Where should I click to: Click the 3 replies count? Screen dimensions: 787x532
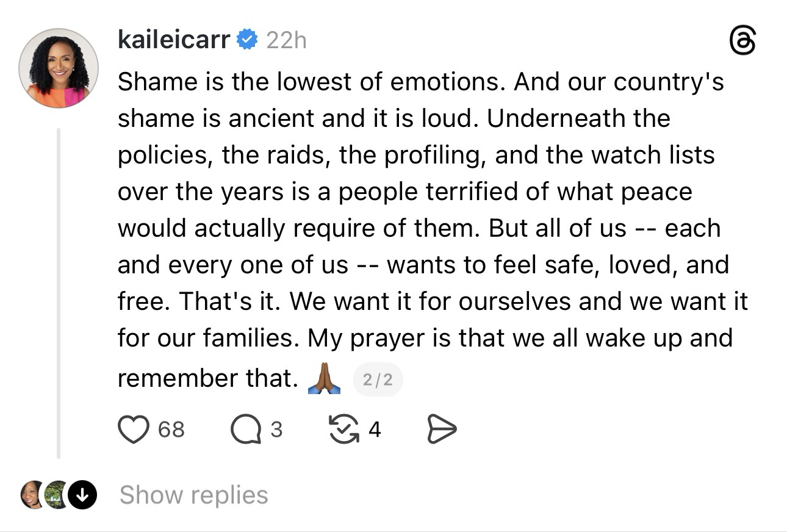click(276, 430)
